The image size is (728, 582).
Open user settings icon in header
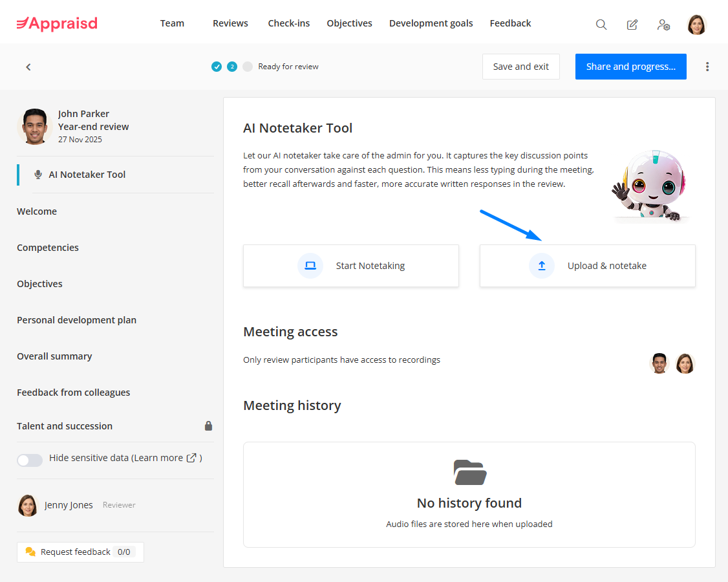[663, 25]
